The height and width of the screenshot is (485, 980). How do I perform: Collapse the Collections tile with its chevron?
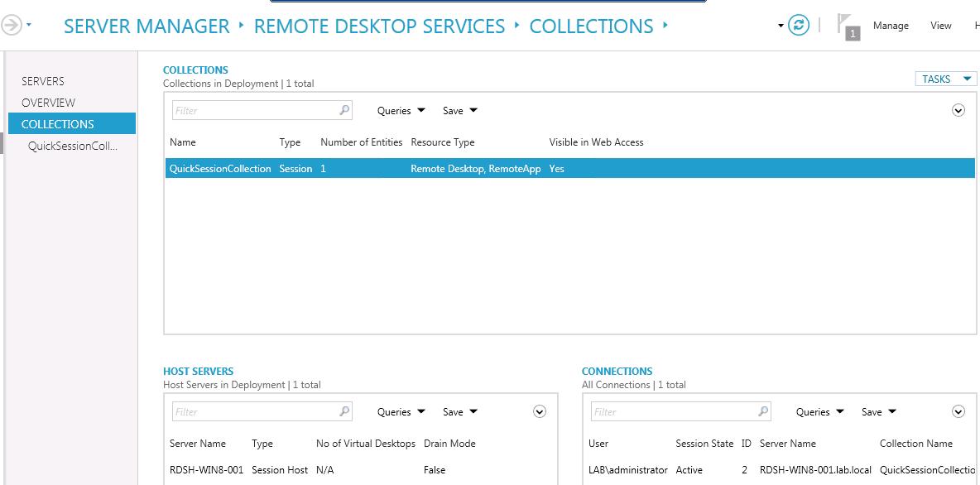pos(959,109)
